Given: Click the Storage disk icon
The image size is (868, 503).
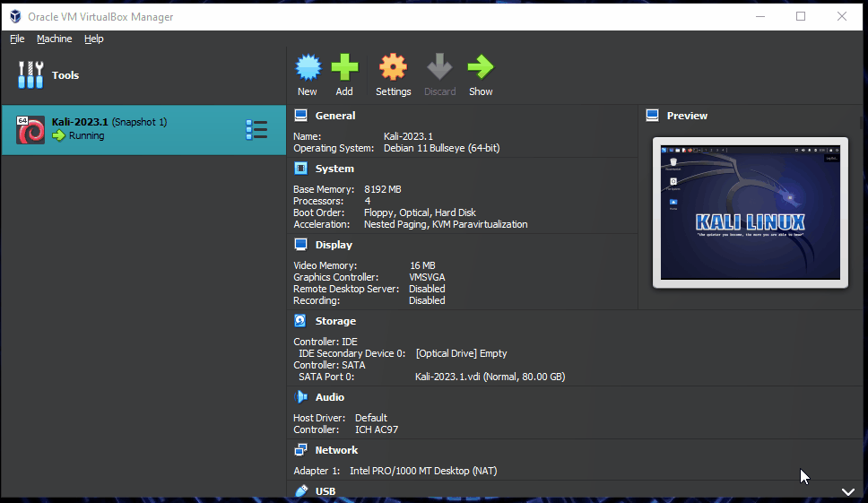Looking at the screenshot, I should tap(300, 320).
